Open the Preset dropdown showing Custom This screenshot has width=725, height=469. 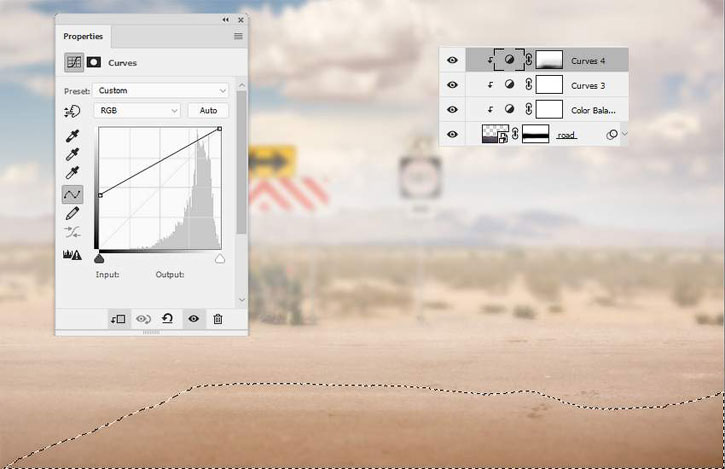[x=160, y=91]
